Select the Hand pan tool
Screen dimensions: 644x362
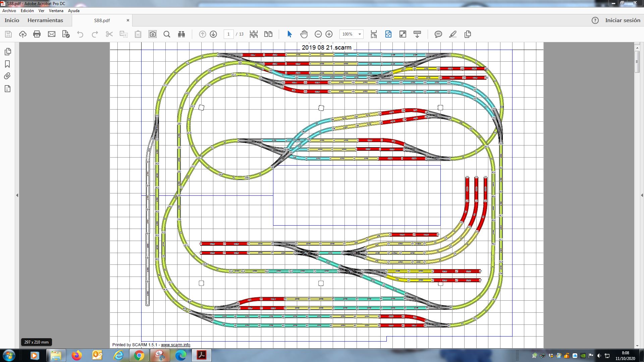[304, 34]
